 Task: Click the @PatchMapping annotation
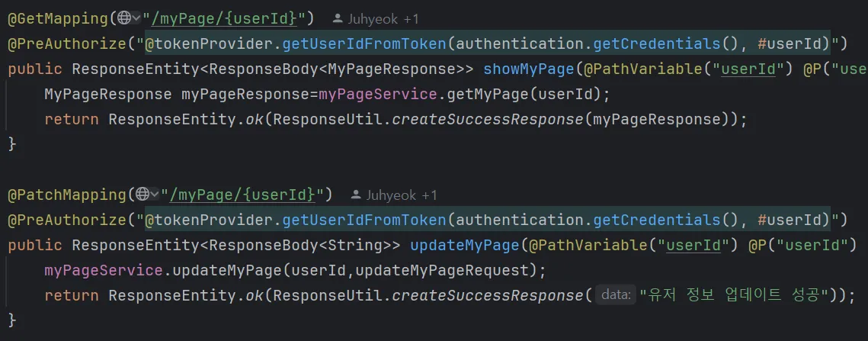click(67, 195)
